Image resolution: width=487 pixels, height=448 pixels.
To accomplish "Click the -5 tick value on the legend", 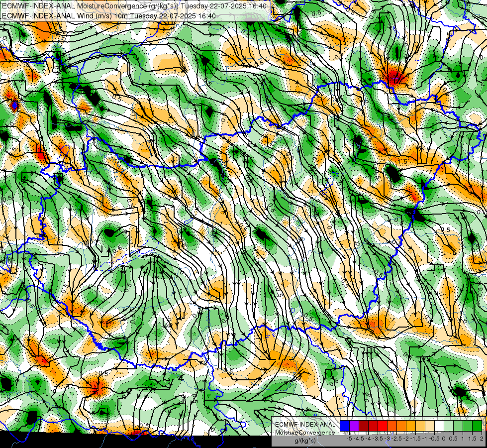I will coord(349,439).
